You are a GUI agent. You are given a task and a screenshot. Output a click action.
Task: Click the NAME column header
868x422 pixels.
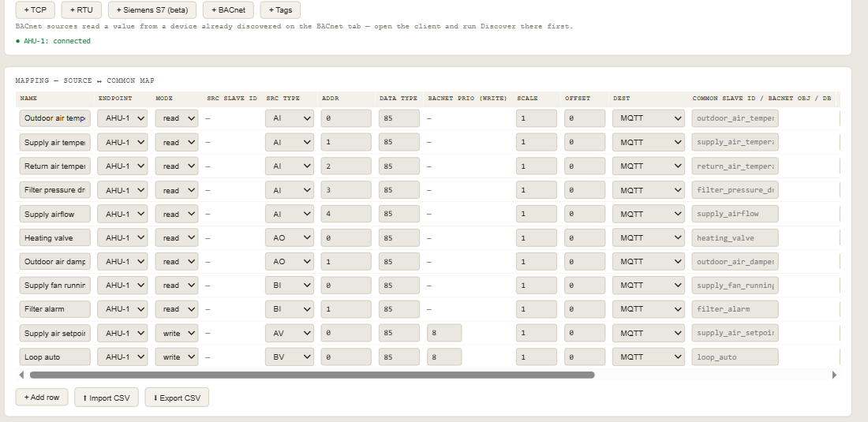tap(28, 99)
